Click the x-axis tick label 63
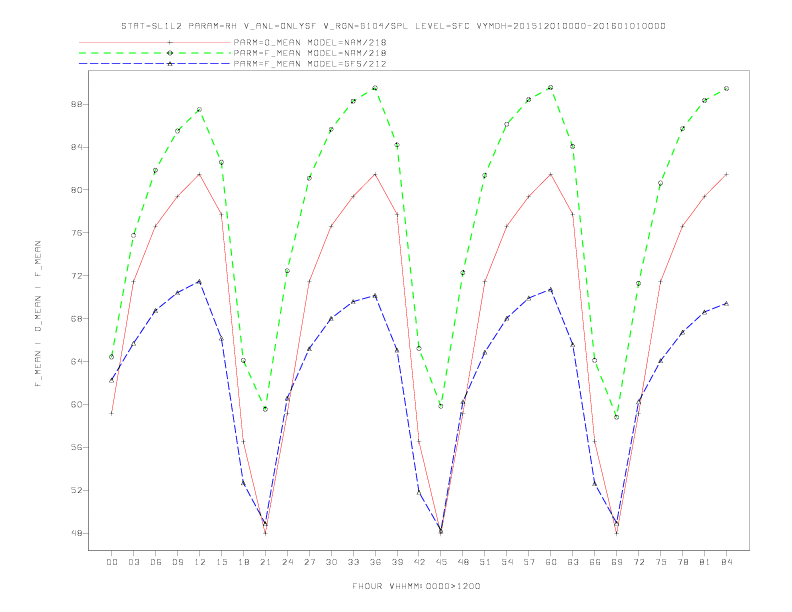The height and width of the screenshot is (612, 792). click(573, 562)
